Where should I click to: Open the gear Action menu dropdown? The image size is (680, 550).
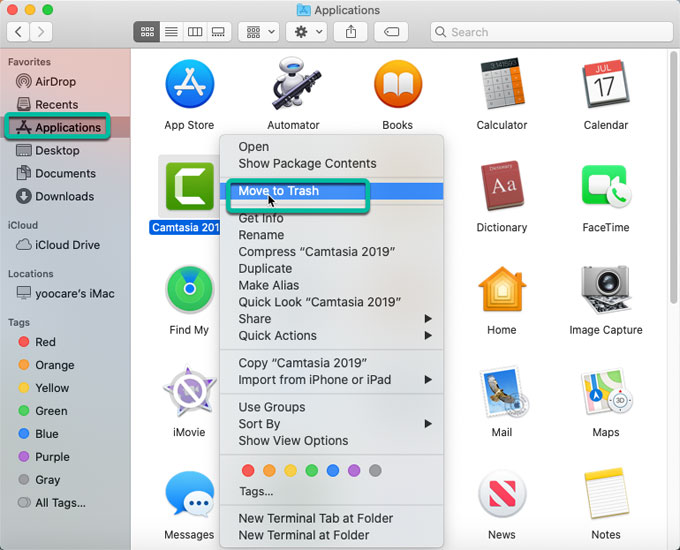pyautogui.click(x=306, y=32)
